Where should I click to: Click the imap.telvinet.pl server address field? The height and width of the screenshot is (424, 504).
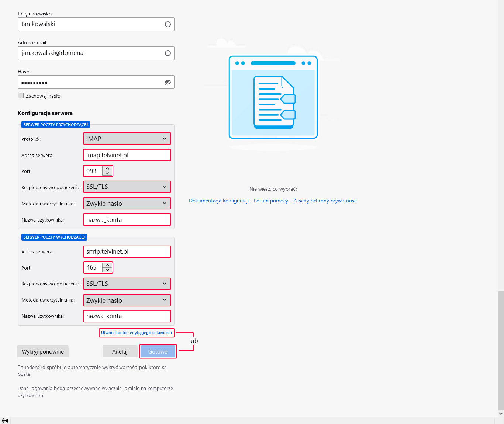(127, 155)
